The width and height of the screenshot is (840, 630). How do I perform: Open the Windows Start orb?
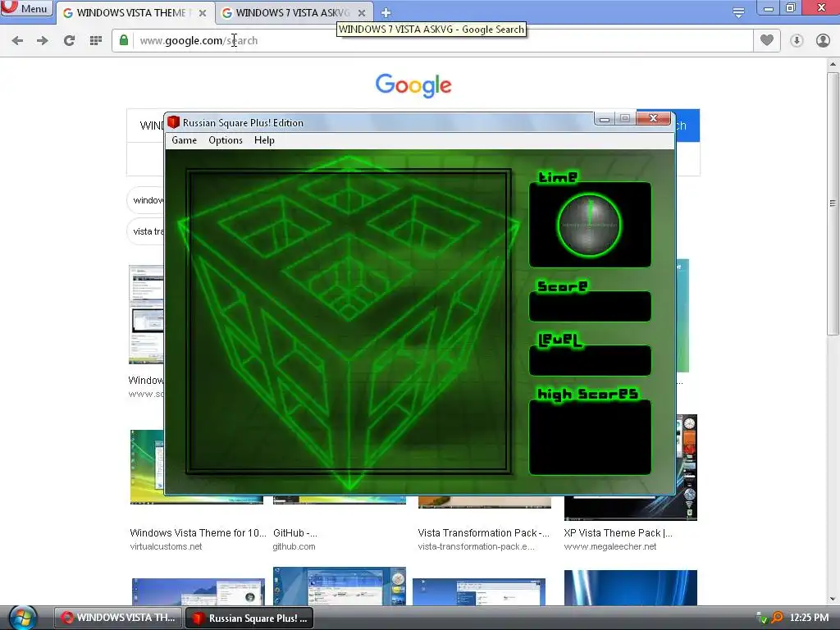22,618
